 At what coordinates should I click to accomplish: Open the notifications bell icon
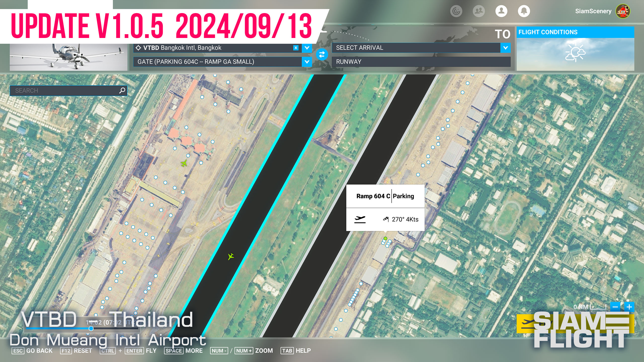tap(524, 11)
